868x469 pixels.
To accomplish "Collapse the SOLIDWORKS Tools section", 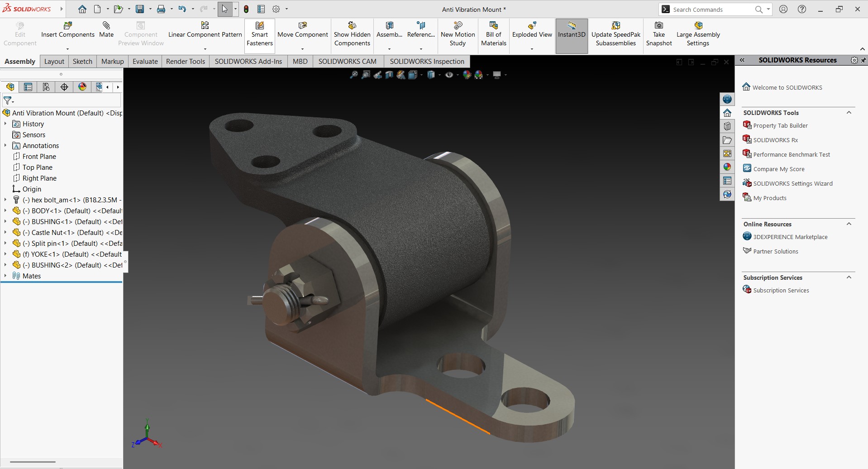I will (x=849, y=113).
